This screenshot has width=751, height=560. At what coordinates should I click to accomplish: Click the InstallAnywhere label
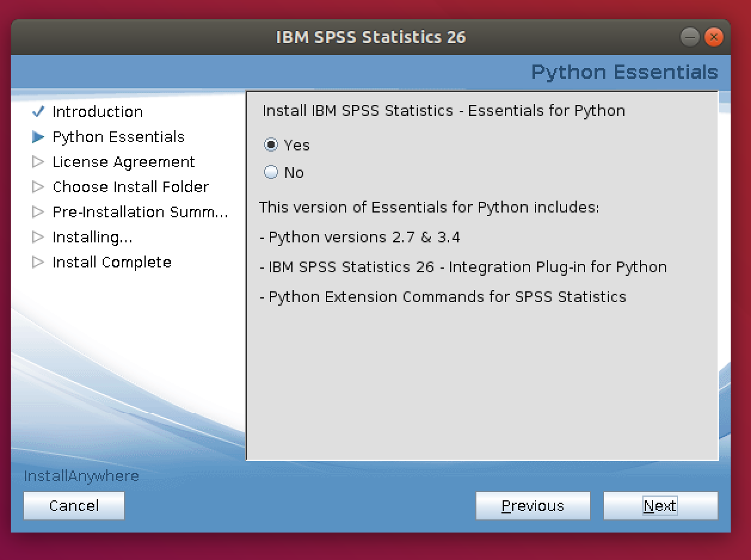click(81, 476)
